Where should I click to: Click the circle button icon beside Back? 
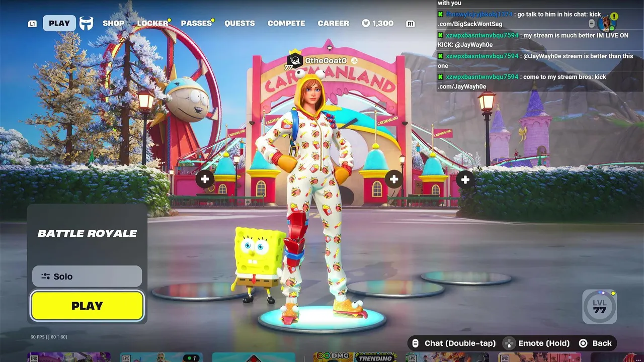(583, 343)
